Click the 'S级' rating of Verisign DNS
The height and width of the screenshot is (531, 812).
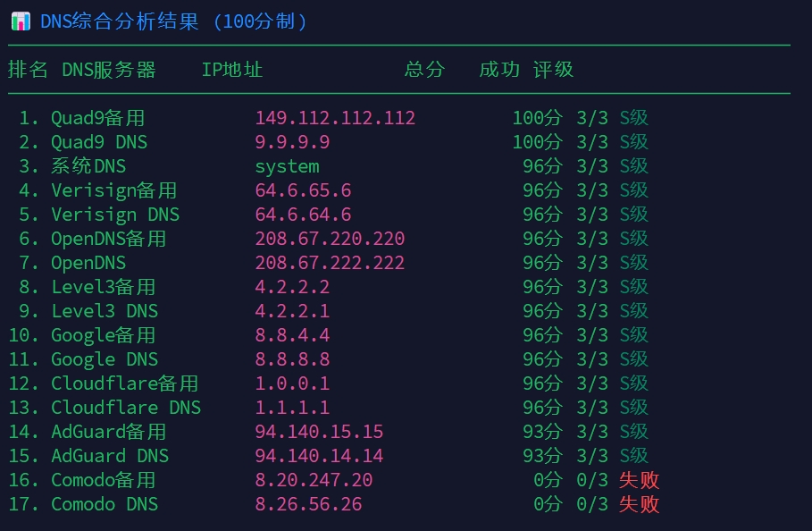(634, 215)
